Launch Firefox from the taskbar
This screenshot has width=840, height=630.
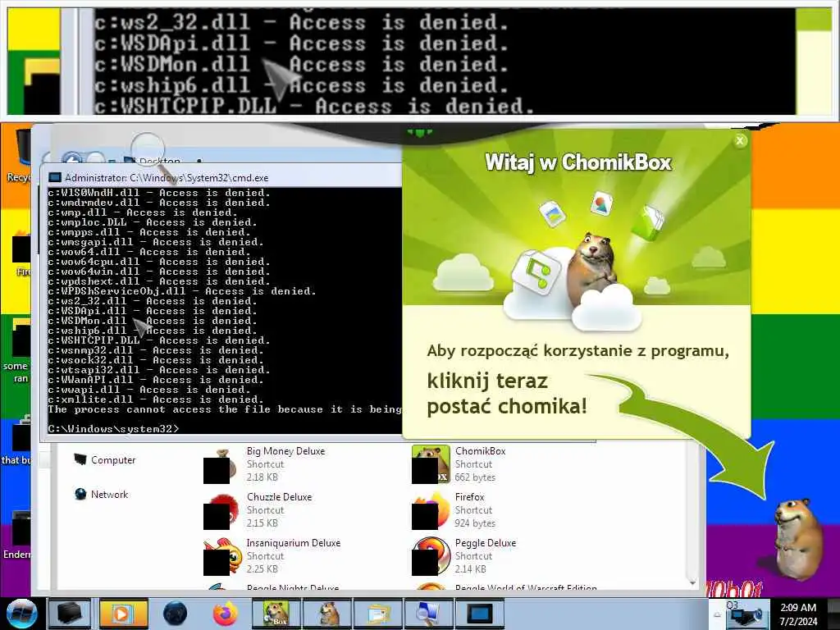tap(225, 614)
